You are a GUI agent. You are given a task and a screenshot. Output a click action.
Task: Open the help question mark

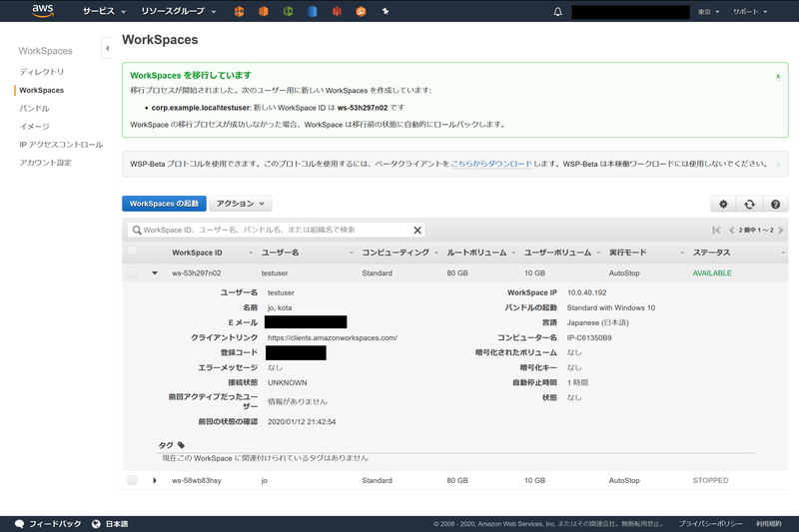tap(775, 205)
